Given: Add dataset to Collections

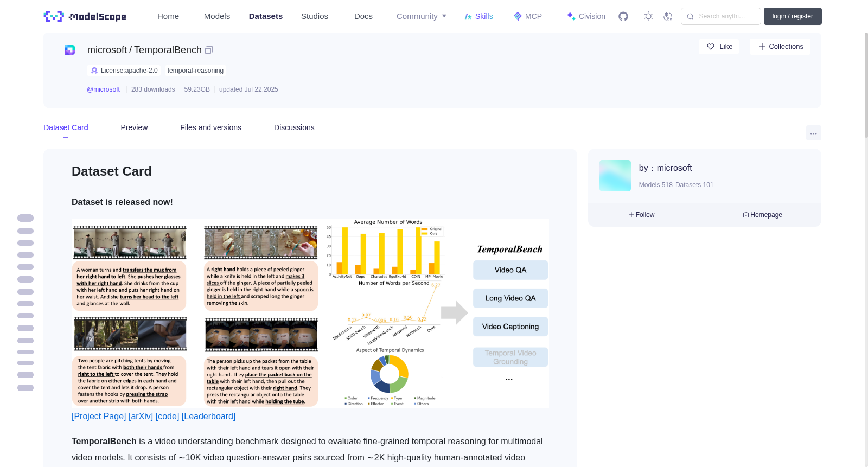Looking at the screenshot, I should pos(780,47).
